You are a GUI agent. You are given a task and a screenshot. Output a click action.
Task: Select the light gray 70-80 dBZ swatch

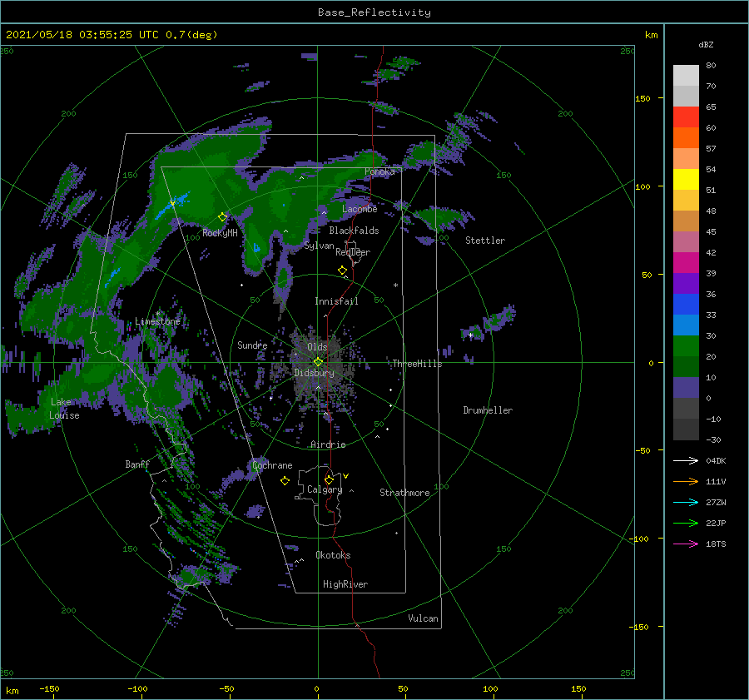(686, 76)
